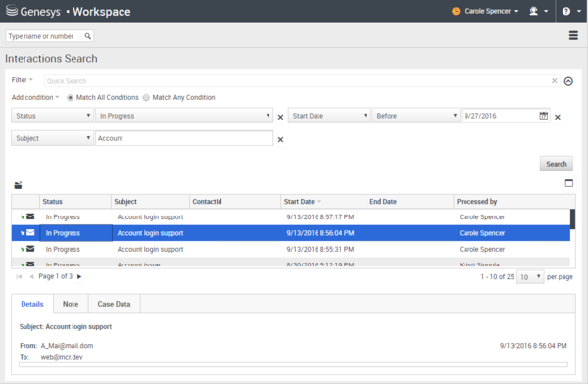Open the 10 per page dropdown
The image size is (588, 384).
[530, 277]
